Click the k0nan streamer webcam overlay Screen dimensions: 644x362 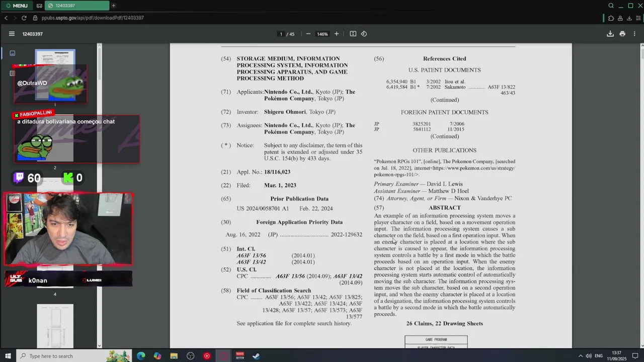(68, 229)
